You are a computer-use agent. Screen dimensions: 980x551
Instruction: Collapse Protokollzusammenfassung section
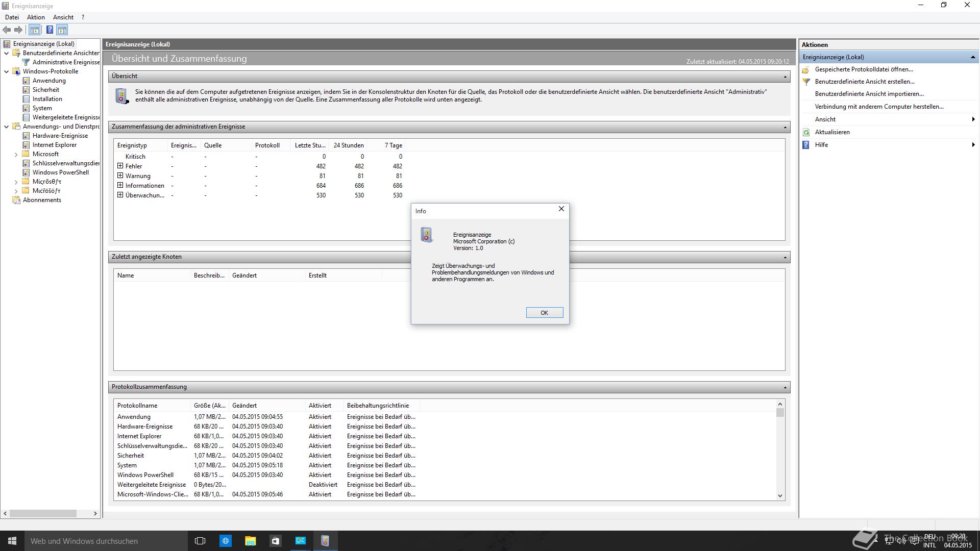tap(785, 387)
